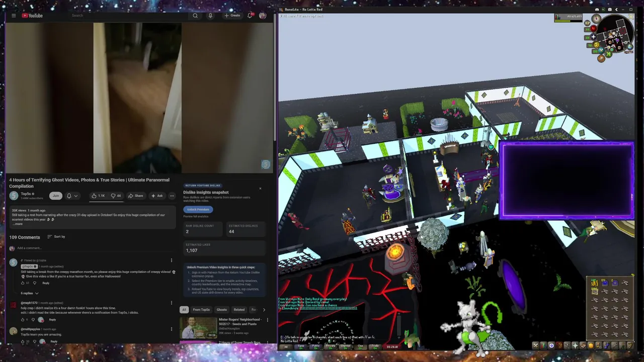Click the XP tracker progress bar
Image resolution: width=644 pixels, height=362 pixels.
point(568,21)
